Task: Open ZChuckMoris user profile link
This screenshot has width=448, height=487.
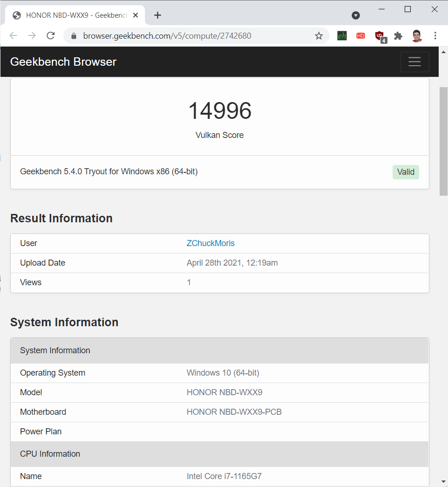Action: click(210, 243)
